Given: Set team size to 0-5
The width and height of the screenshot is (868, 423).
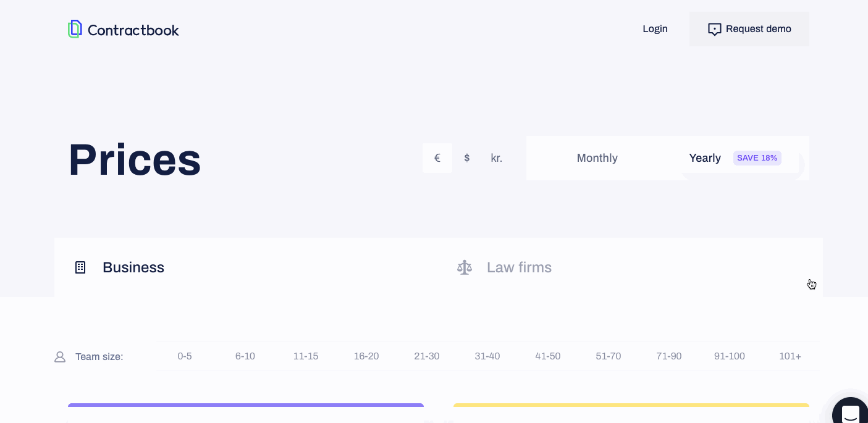Looking at the screenshot, I should click(185, 356).
